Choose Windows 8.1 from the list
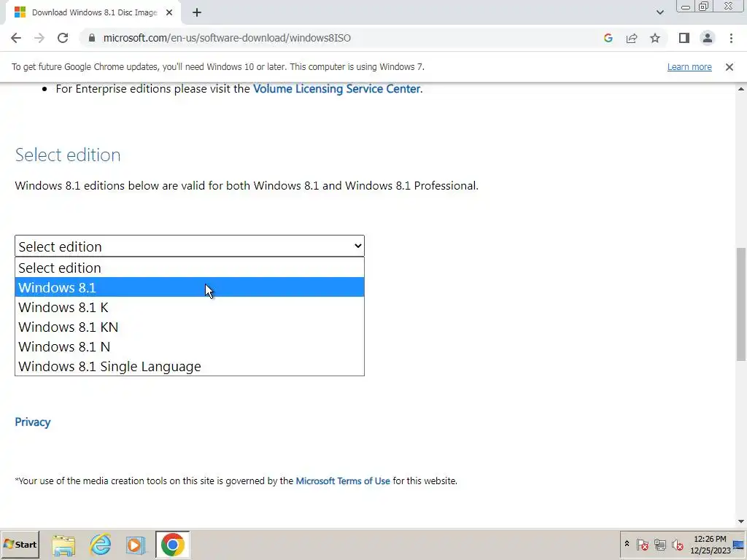This screenshot has width=747, height=560. pyautogui.click(x=190, y=287)
